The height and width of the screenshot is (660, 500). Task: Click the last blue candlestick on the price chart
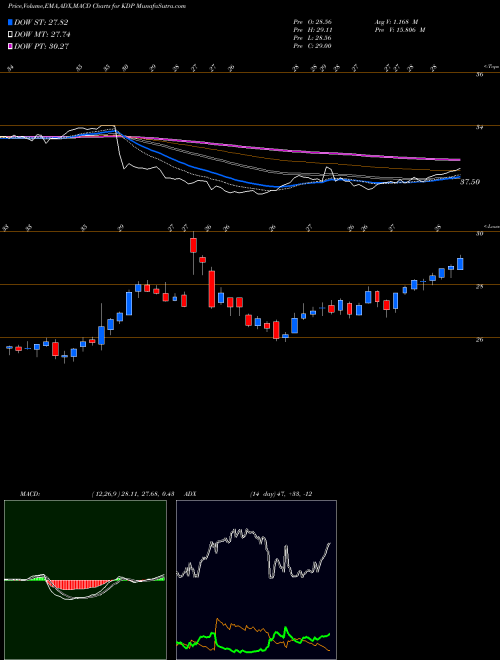coord(460,264)
